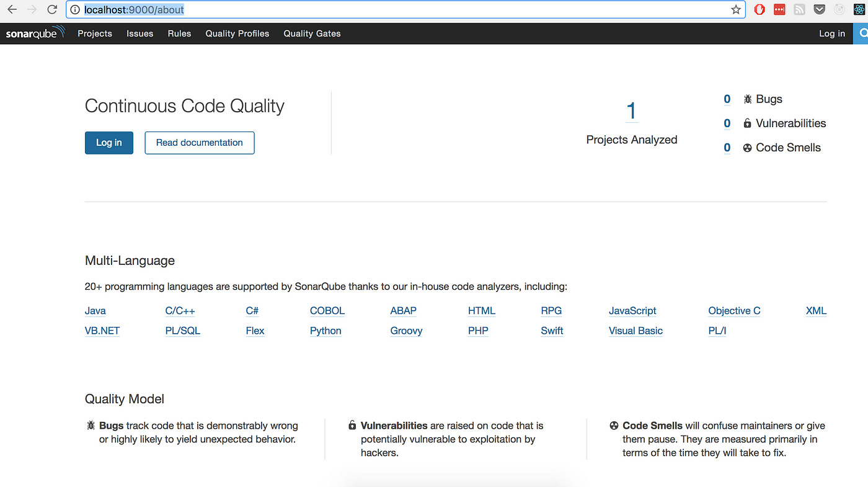Open the Groovy language link
This screenshot has height=487, width=868.
(407, 331)
